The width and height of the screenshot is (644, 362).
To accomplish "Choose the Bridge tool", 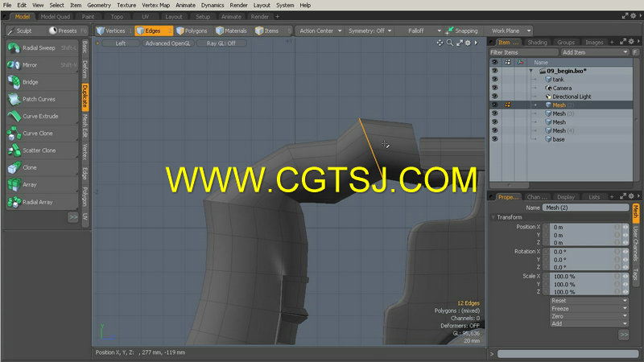I will pyautogui.click(x=42, y=82).
